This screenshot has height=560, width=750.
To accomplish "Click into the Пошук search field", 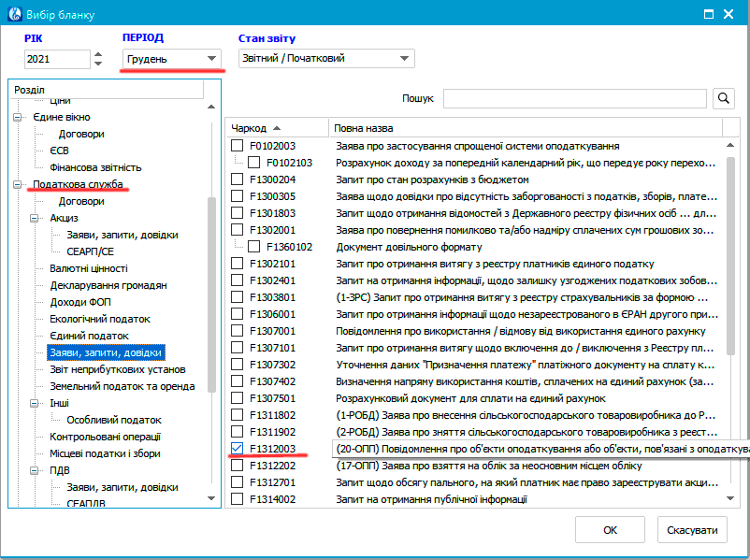I will point(574,98).
